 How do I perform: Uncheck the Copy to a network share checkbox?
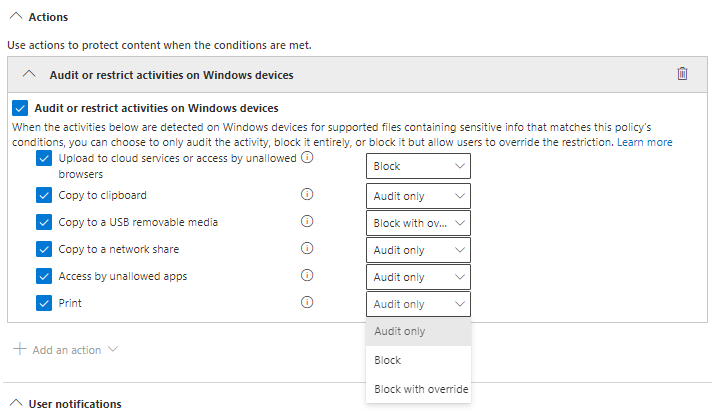pyautogui.click(x=44, y=249)
